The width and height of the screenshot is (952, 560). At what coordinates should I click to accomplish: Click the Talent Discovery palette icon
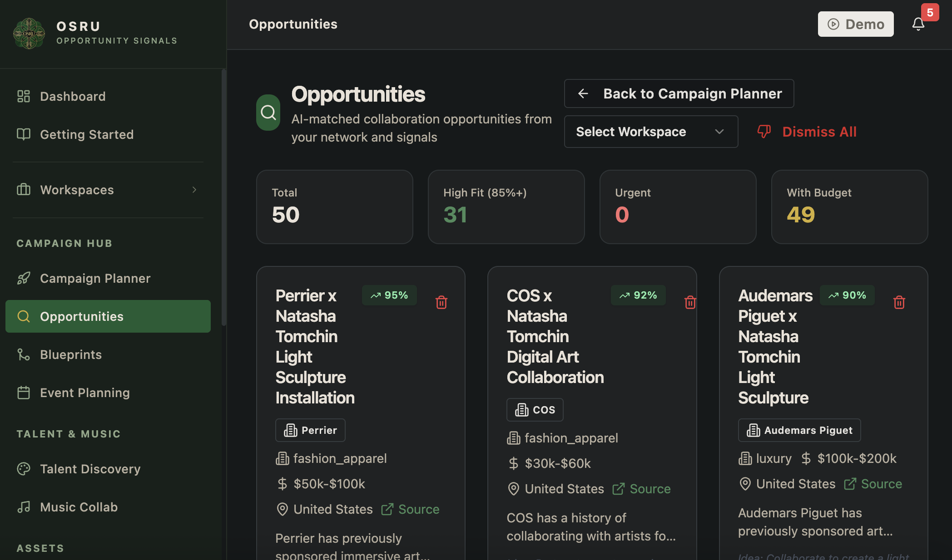pyautogui.click(x=24, y=469)
